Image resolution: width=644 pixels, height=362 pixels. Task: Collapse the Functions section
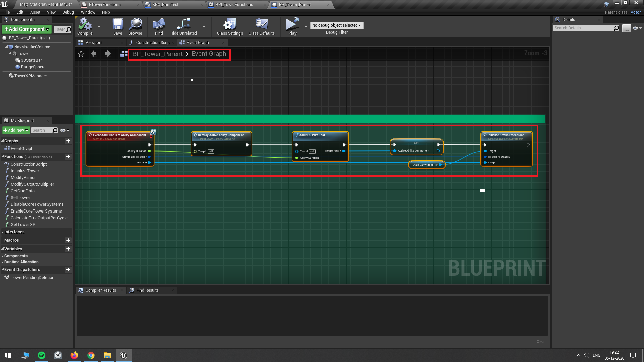point(3,157)
